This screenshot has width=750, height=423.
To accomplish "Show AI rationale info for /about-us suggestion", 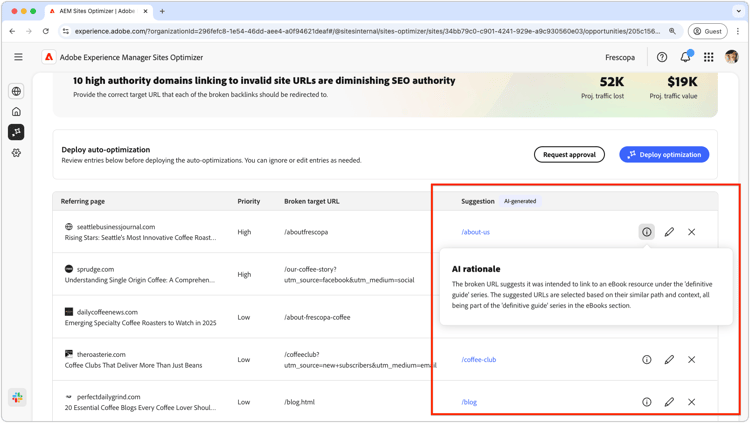I will click(x=647, y=232).
